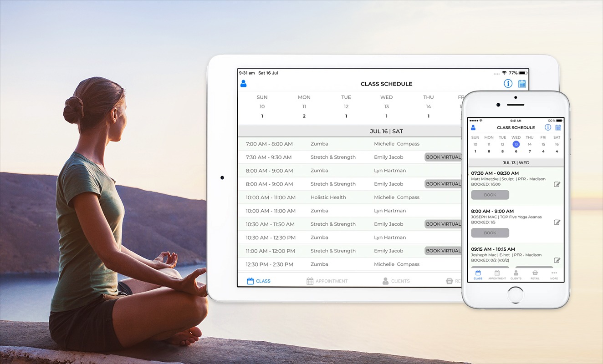Tap the More icon on the phone navigation
Screen dimensions: 603x364
coord(554,275)
